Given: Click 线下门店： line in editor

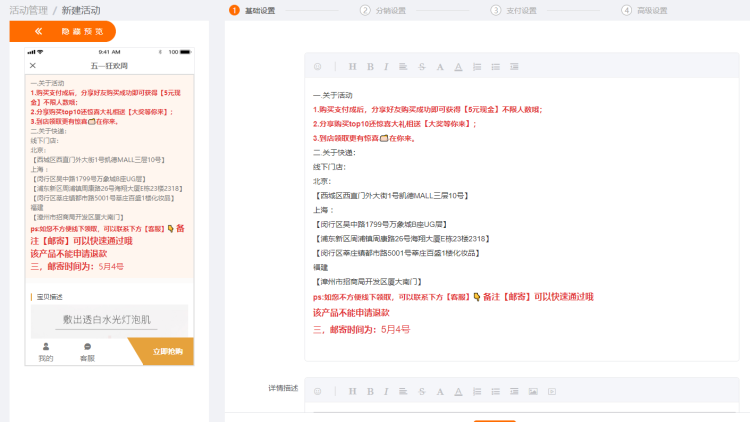Looking at the screenshot, I should [x=329, y=167].
